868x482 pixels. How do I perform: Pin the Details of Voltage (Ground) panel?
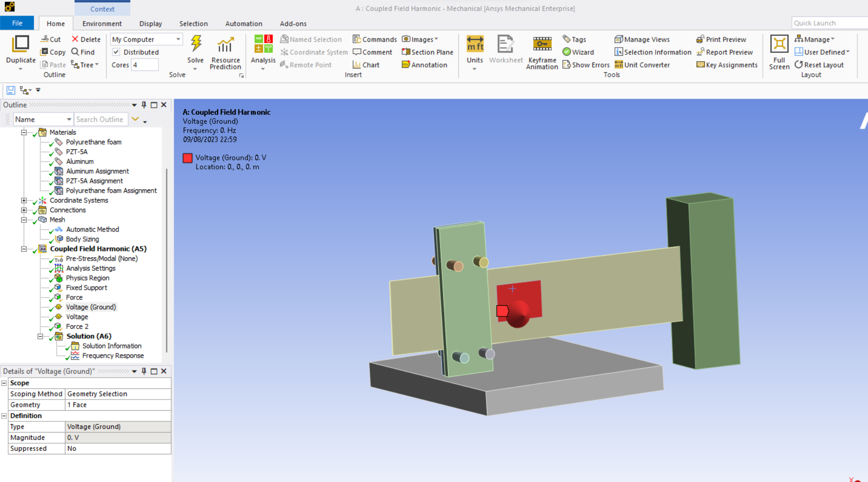144,371
